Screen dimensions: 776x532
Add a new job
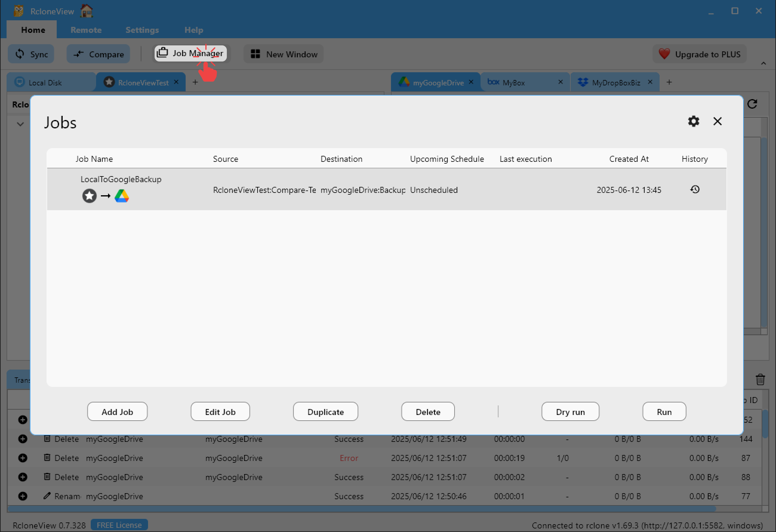coord(117,411)
